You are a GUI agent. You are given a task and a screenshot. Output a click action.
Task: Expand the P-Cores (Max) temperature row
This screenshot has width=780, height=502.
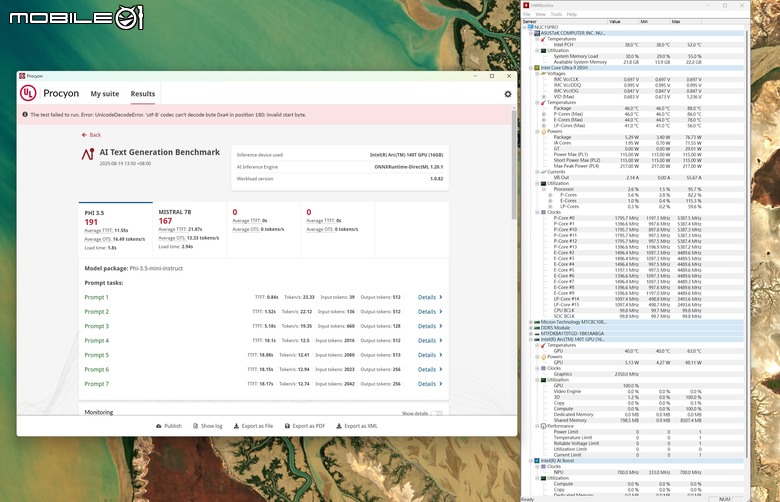(x=543, y=114)
